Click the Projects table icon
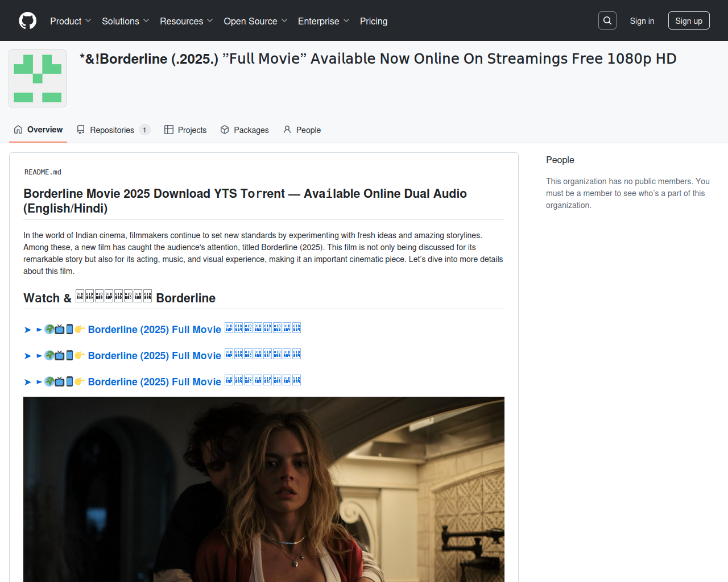The image size is (728, 582). coord(169,130)
